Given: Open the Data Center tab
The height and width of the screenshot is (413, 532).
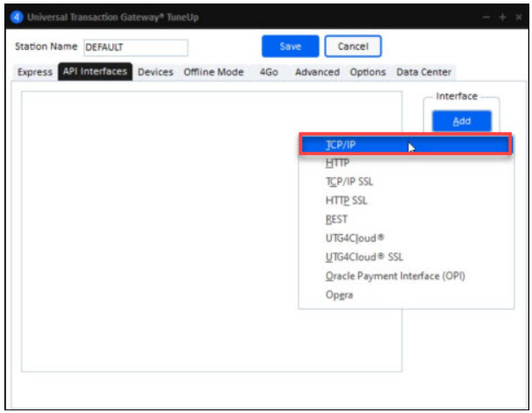Looking at the screenshot, I should tap(424, 72).
